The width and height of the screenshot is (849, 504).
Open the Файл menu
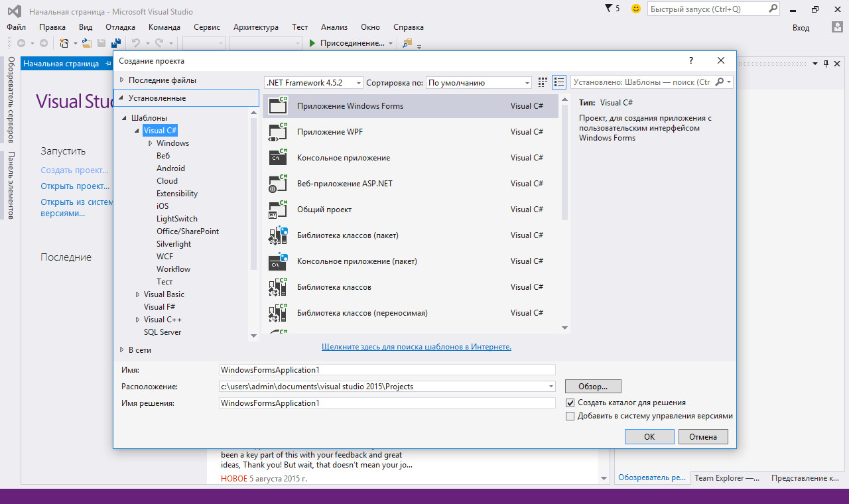coord(17,27)
